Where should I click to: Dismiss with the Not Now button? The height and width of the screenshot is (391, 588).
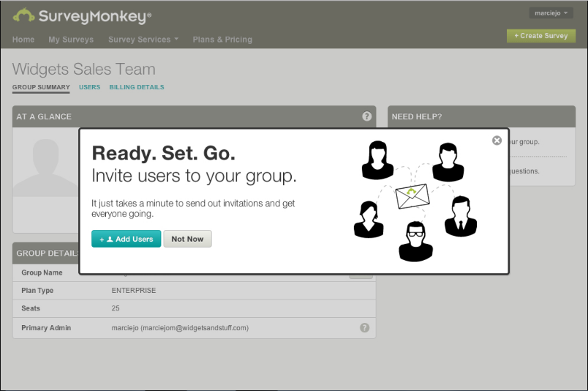point(187,239)
